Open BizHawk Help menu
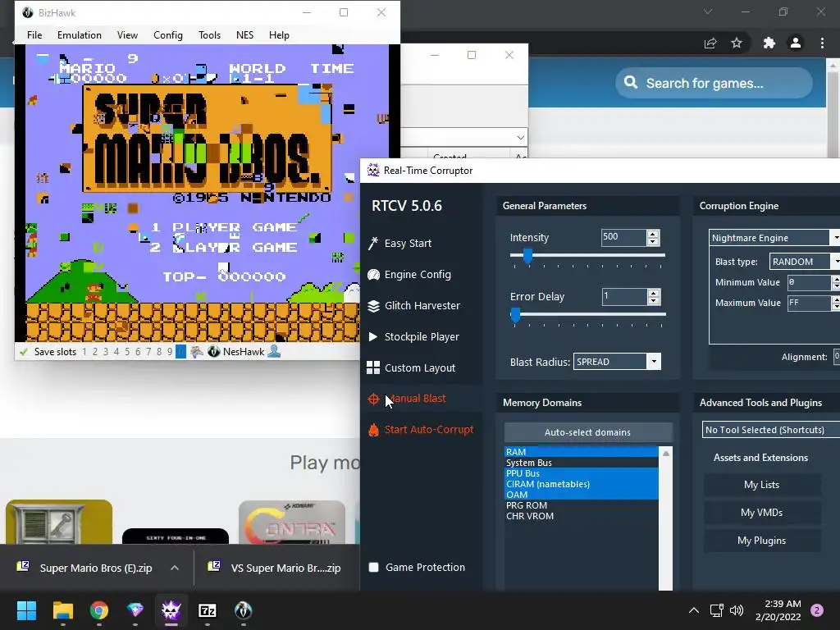The width and height of the screenshot is (840, 630). click(279, 34)
